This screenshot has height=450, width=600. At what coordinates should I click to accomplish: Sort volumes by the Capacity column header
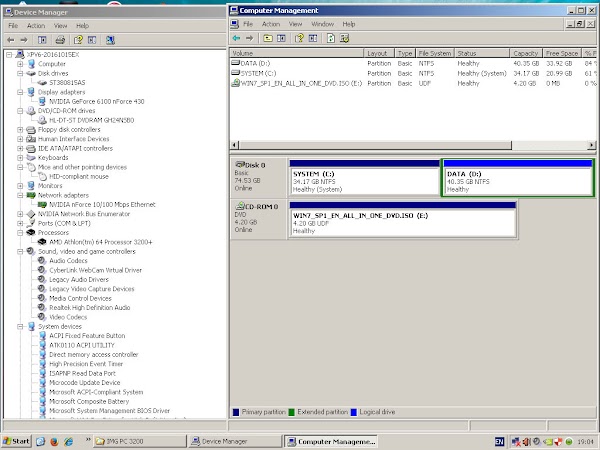pyautogui.click(x=525, y=52)
